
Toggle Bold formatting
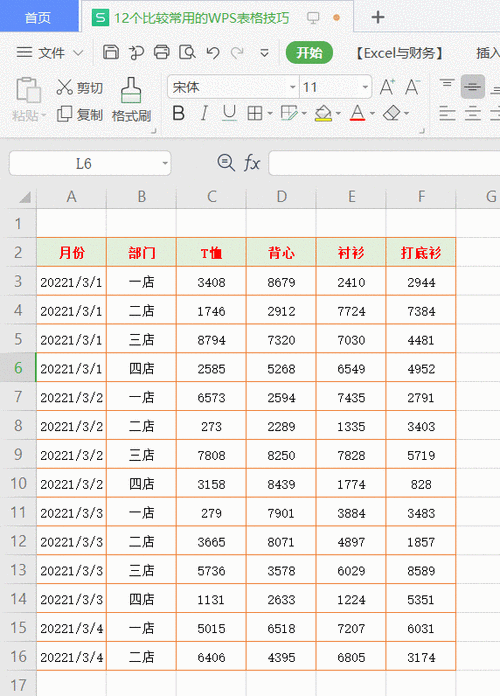point(179,114)
